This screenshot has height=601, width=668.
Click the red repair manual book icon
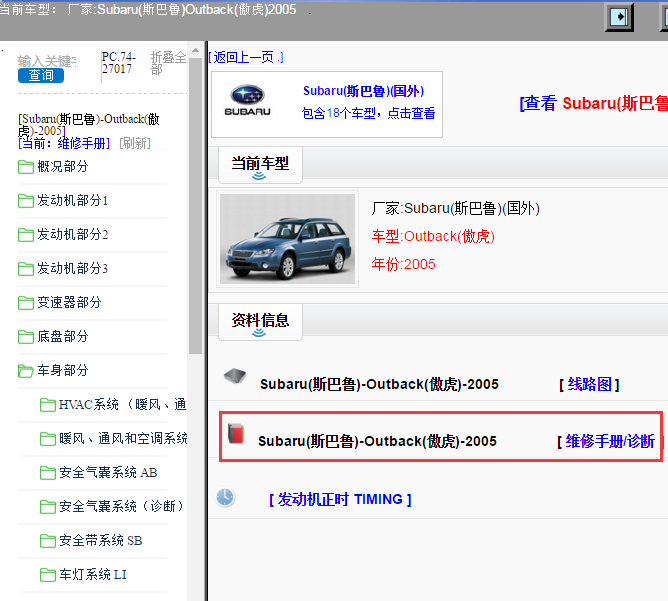point(236,433)
